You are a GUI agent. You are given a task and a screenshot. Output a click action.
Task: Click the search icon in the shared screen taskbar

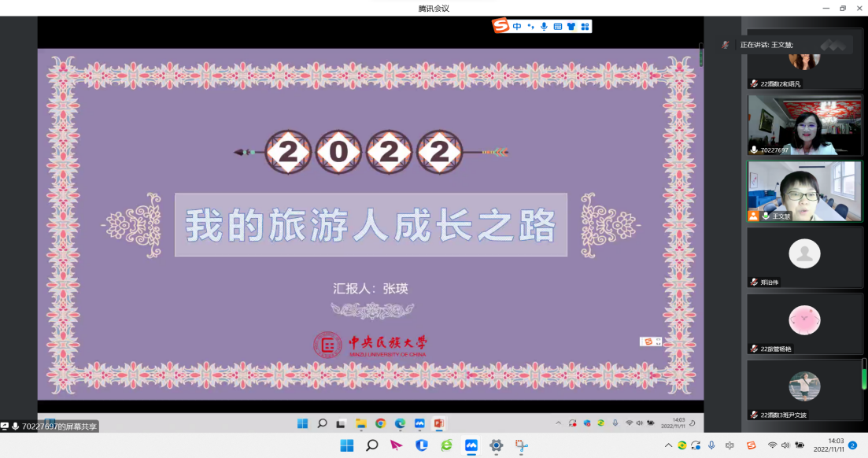[x=322, y=423]
